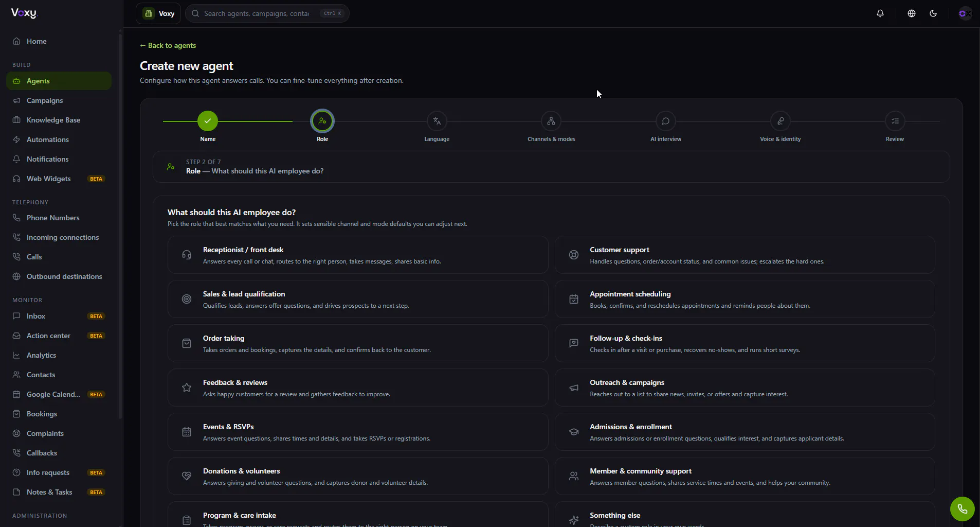
Task: Open the language globe icon
Action: [x=911, y=13]
